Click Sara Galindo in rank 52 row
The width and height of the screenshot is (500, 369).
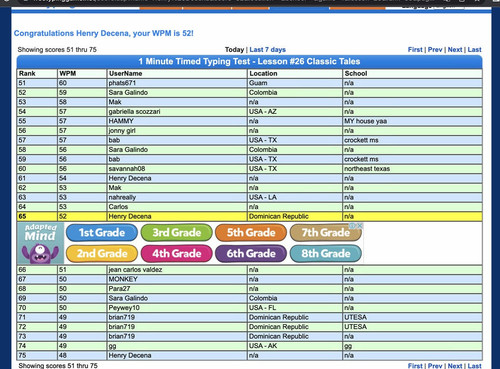[x=128, y=93]
